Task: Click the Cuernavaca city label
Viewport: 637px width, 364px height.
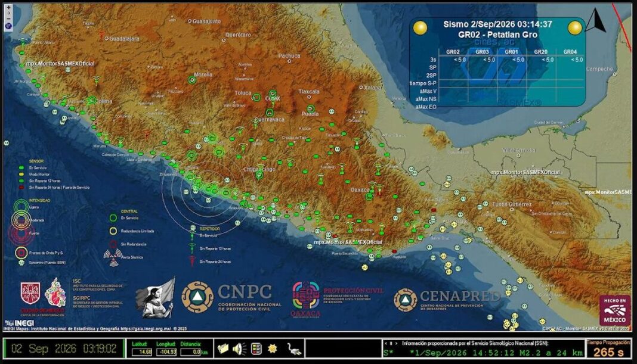Action: (x=270, y=120)
